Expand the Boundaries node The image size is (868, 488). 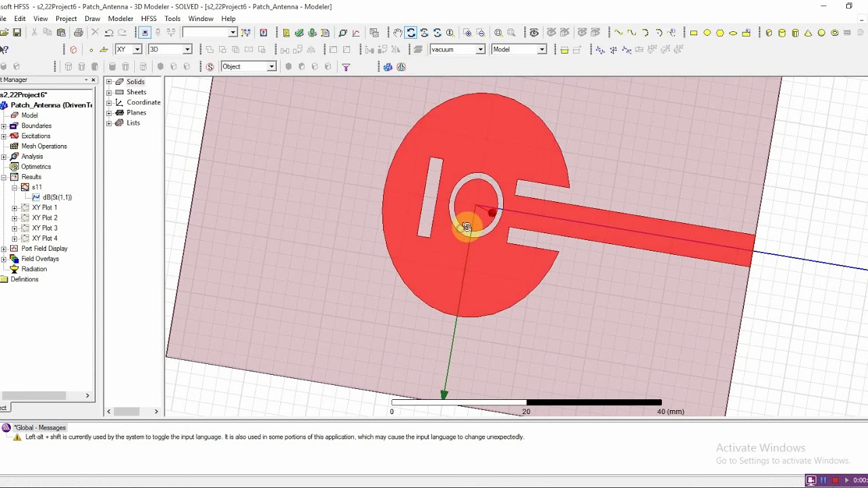4,126
